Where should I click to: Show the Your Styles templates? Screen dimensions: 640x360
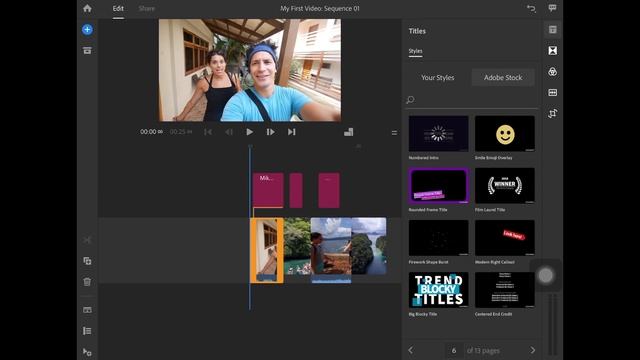pos(438,78)
